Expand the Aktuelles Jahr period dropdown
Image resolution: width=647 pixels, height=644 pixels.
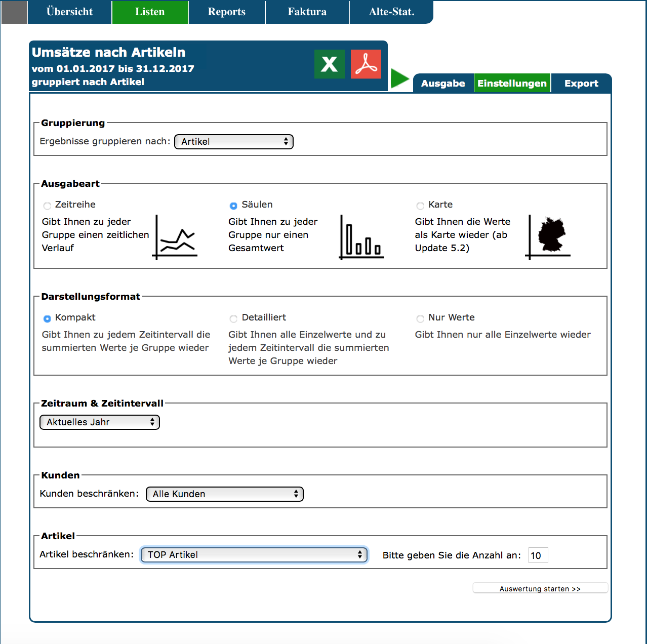coord(100,422)
